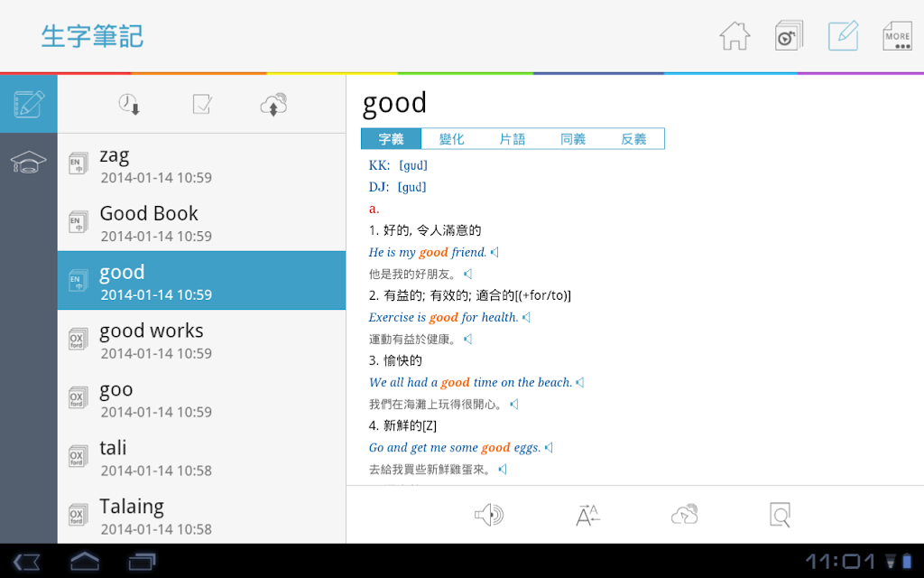The height and width of the screenshot is (578, 924).
Task: Switch to the 變化 tab
Action: 452,139
